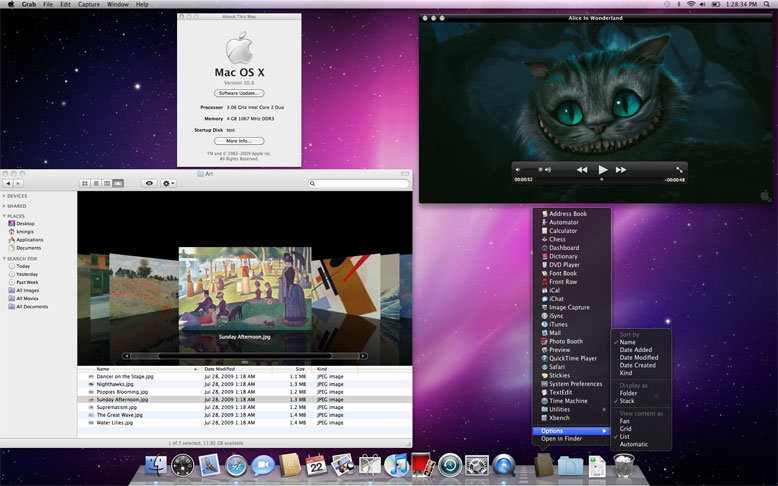Play the Alice In Wonderland movie
Image resolution: width=778 pixels, height=486 pixels.
[602, 170]
